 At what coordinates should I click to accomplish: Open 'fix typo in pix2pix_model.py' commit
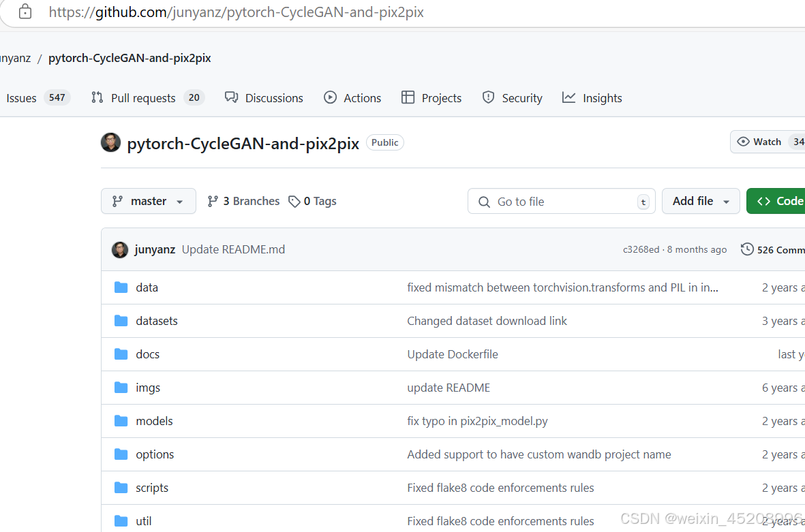click(x=477, y=421)
